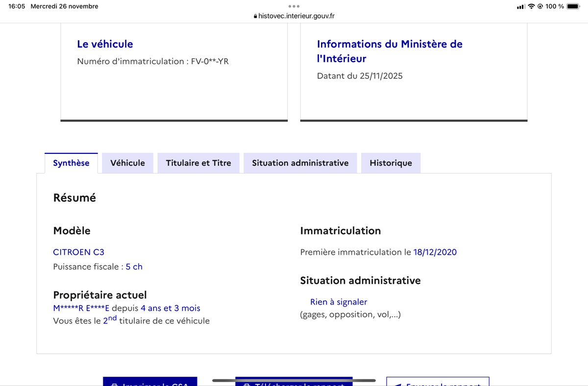Image resolution: width=588 pixels, height=386 pixels.
Task: Select registration number FV-0**-YR
Action: tap(210, 62)
